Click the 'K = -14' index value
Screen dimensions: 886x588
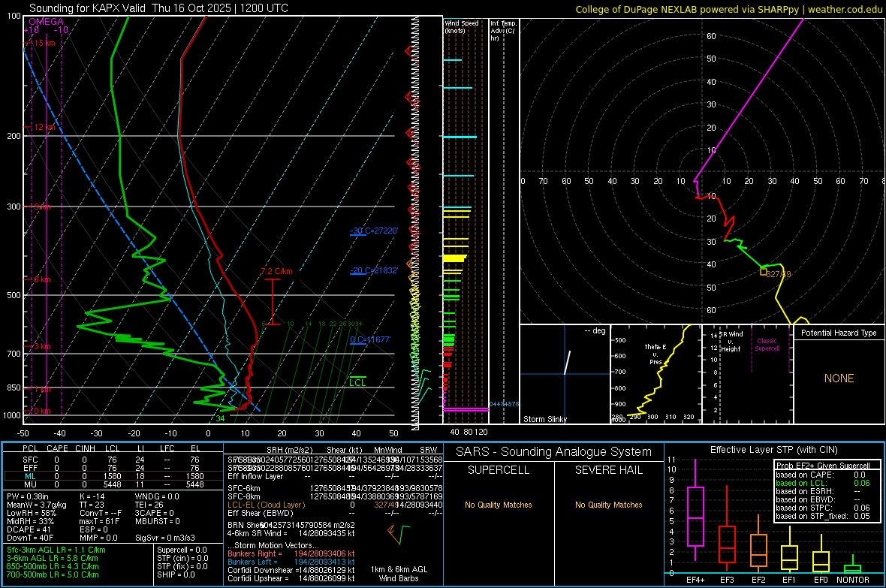pyautogui.click(x=92, y=496)
